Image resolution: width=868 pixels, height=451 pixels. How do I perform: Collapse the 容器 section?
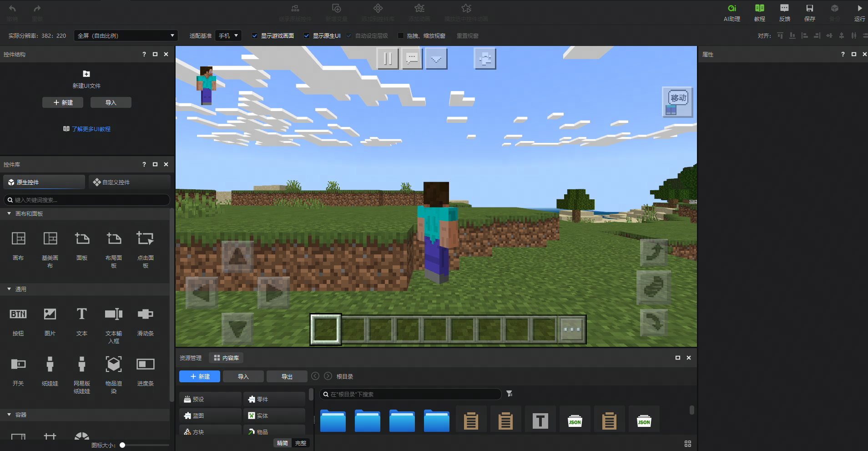click(x=9, y=415)
